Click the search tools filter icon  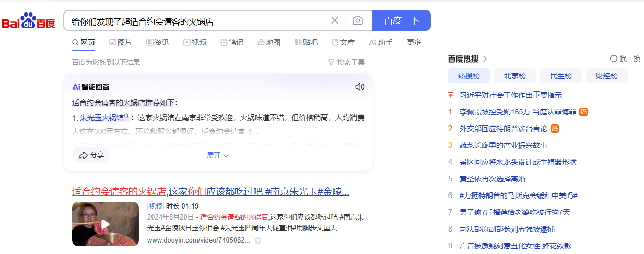(331, 62)
